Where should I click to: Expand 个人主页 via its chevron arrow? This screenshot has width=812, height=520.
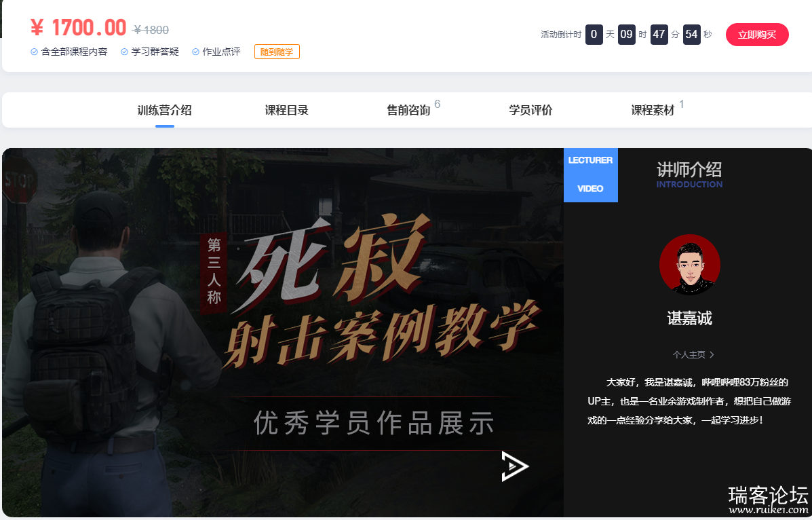710,354
